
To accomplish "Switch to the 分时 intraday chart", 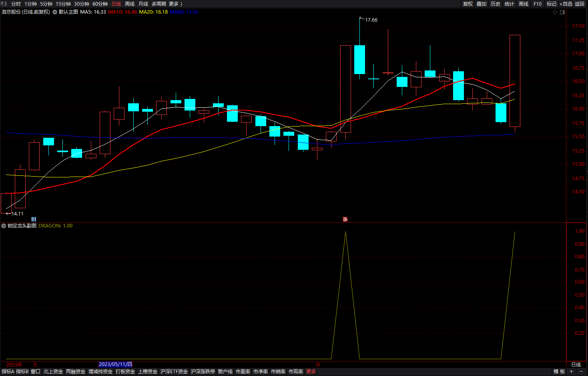I will click(x=16, y=4).
